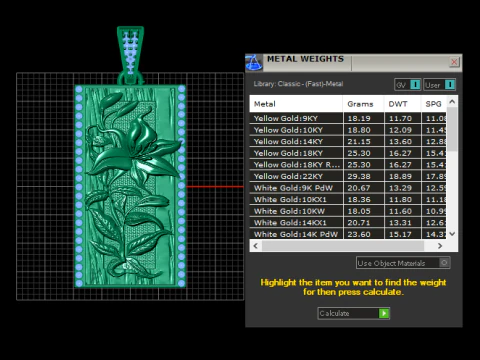
Task: Select the White Gold:9K PdW row
Action: (348, 188)
